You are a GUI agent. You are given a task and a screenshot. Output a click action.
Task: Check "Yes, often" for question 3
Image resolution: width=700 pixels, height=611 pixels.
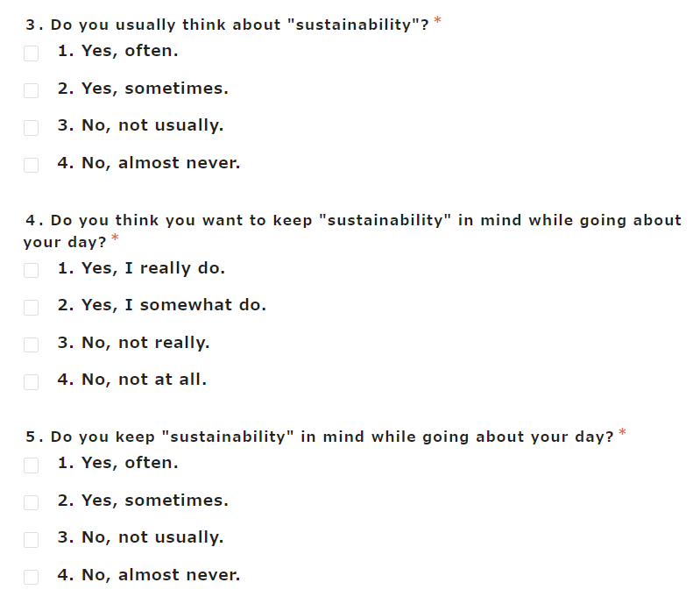[x=31, y=53]
